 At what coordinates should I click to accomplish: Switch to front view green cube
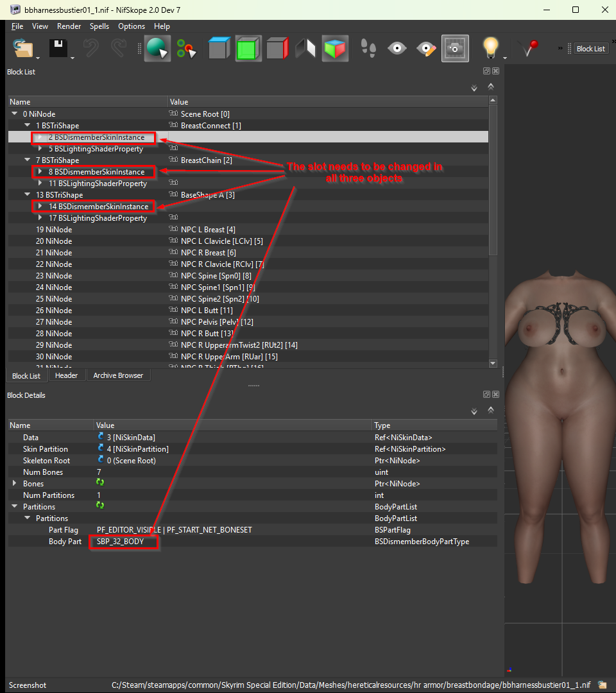pyautogui.click(x=248, y=48)
